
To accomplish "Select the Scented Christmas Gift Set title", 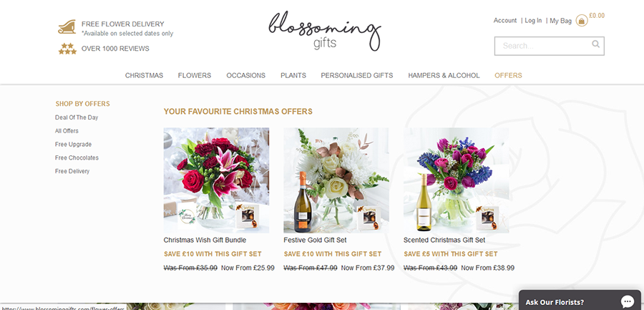I will [x=444, y=240].
